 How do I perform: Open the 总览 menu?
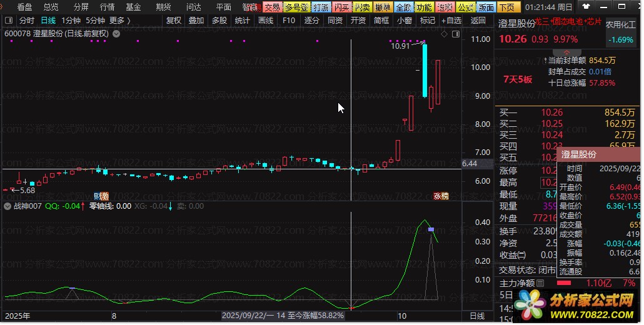pyautogui.click(x=51, y=7)
